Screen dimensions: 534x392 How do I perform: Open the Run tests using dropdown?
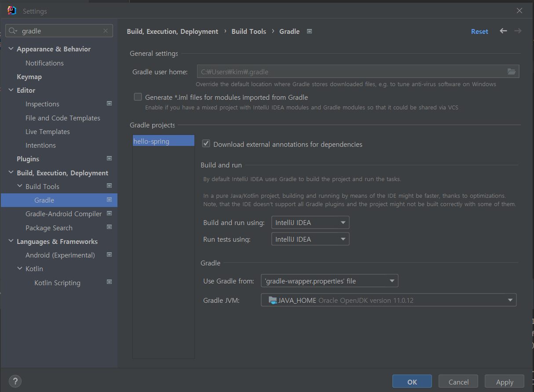pyautogui.click(x=310, y=239)
